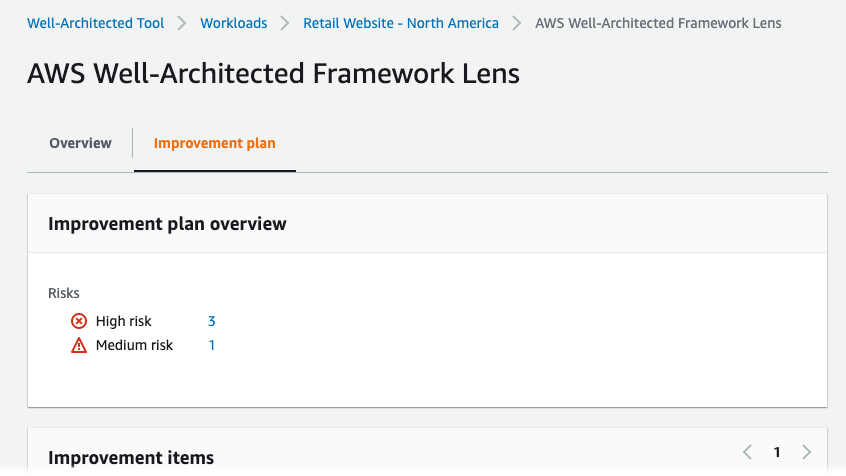Click chevron after Retail Website breadcrumb
The width and height of the screenshot is (846, 476).
coord(517,23)
